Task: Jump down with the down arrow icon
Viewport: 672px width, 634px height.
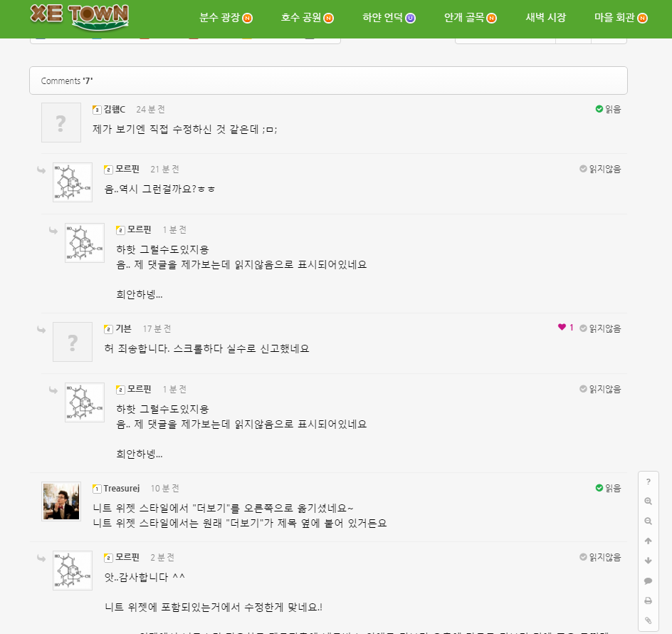Action: [648, 561]
